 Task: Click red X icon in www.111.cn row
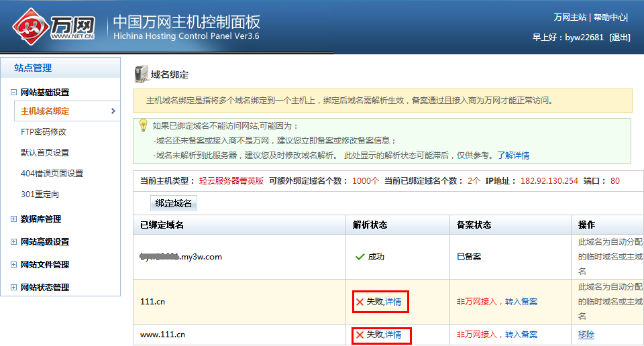coord(360,335)
